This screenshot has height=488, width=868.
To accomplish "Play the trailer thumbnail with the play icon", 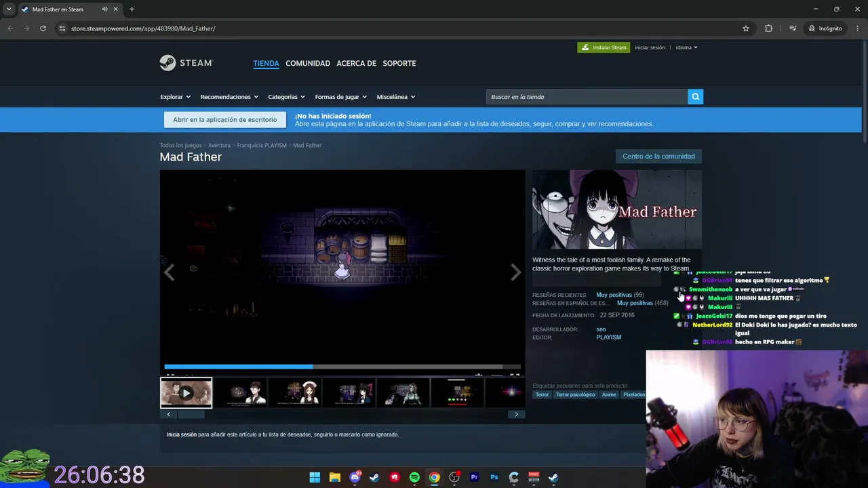I will 186,392.
